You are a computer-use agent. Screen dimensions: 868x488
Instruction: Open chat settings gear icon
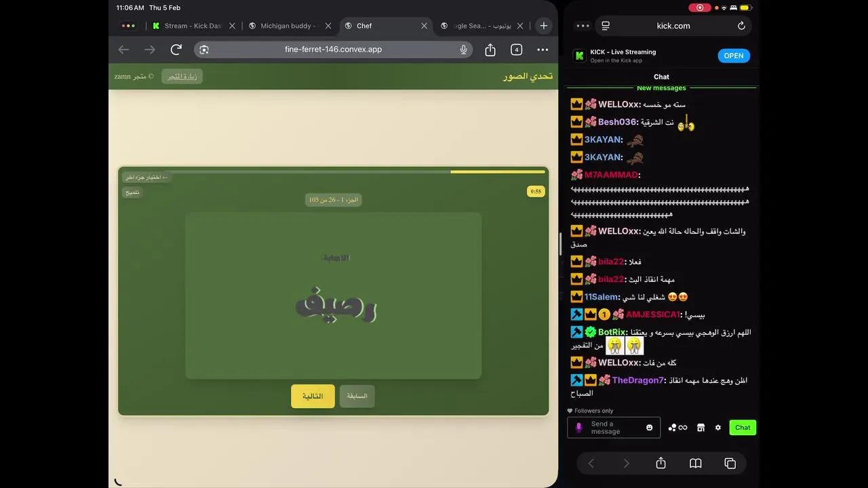click(x=718, y=428)
